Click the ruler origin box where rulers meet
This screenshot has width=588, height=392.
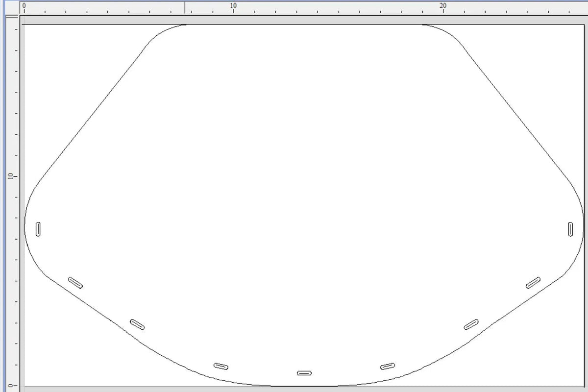click(12, 7)
